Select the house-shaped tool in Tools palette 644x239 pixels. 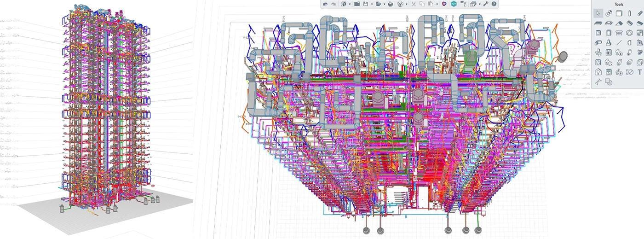tap(598, 72)
